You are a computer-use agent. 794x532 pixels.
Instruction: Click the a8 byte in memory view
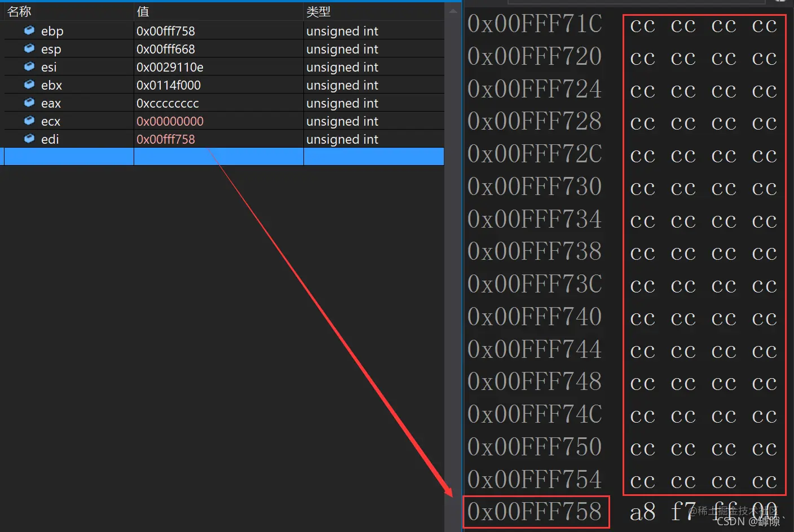coord(643,512)
